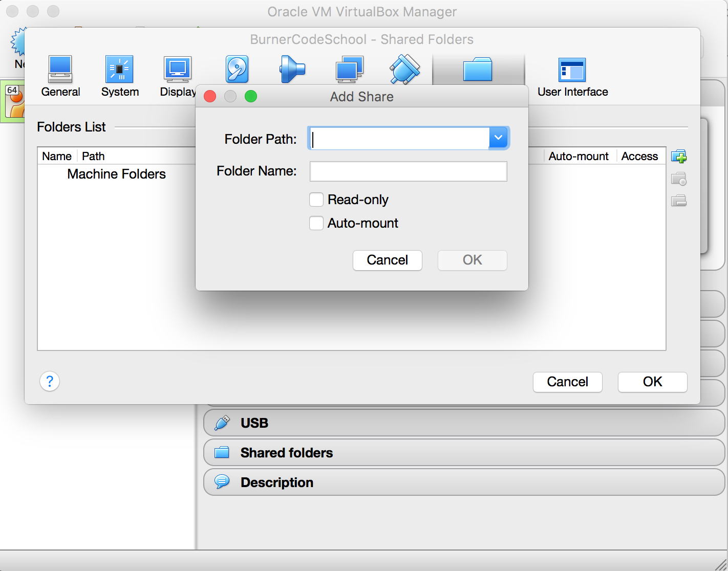Image resolution: width=728 pixels, height=571 pixels.
Task: Open the Display settings tab
Action: click(x=178, y=76)
